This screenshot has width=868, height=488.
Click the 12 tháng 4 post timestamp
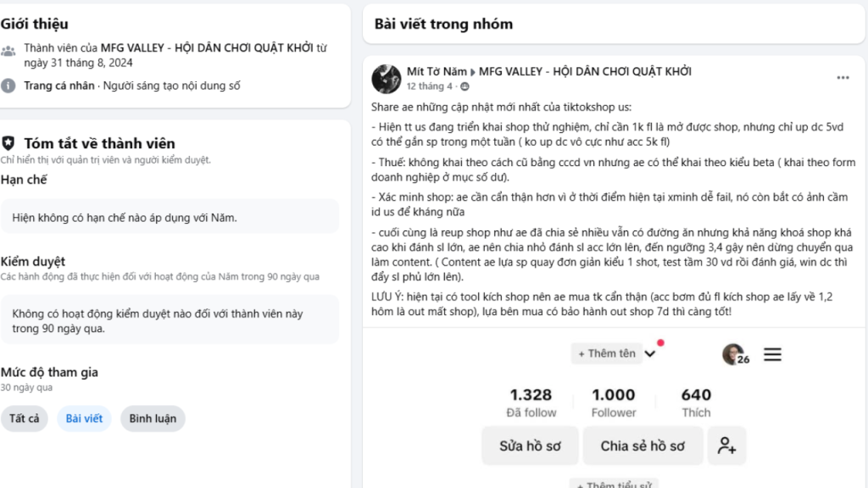pos(430,86)
